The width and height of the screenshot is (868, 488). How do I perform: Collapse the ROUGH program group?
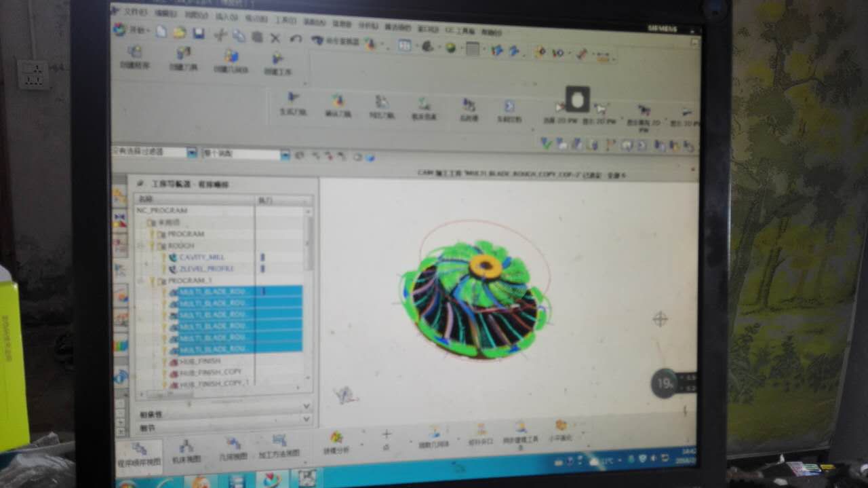142,245
